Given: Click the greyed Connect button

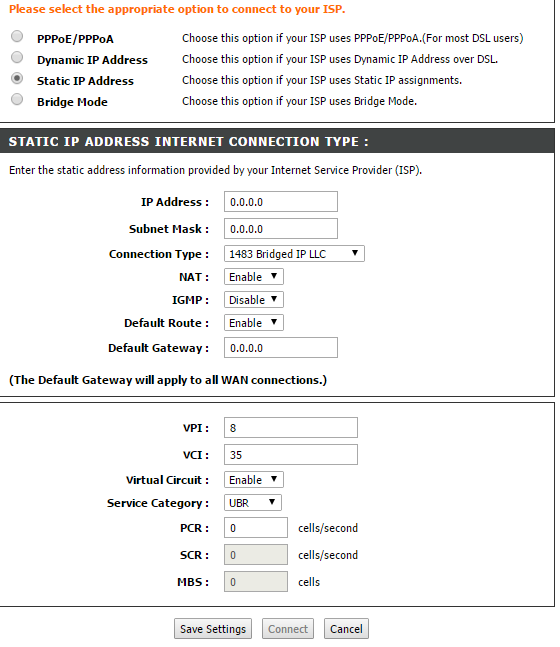Looking at the screenshot, I should pos(288,629).
